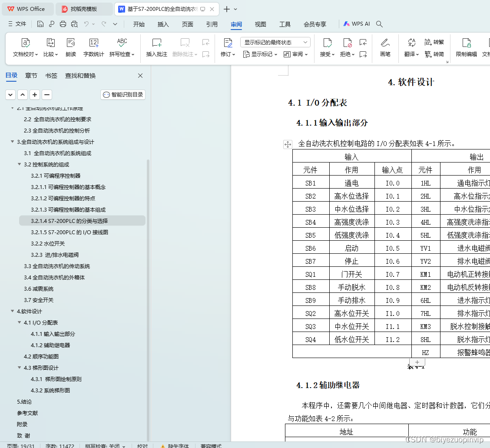Convert to traditional with 转繁
The height and width of the screenshot is (448, 490).
(x=434, y=42)
